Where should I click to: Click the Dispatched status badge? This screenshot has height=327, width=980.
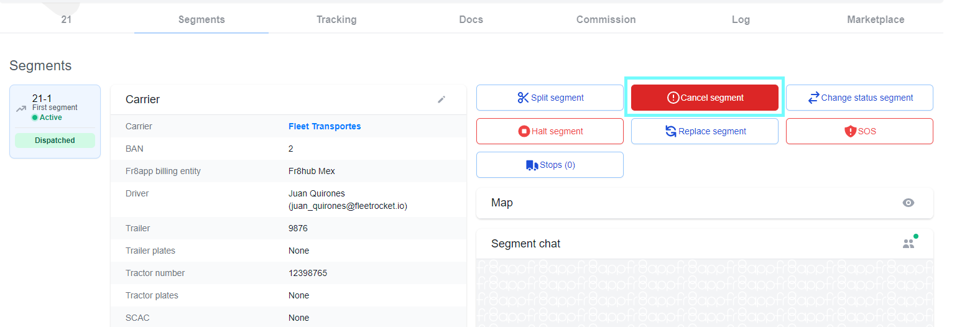(55, 140)
